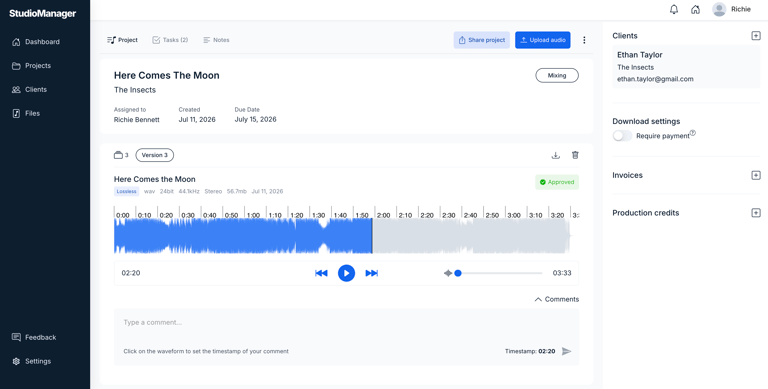
Task: Click the StudioManager logo
Action: click(x=43, y=14)
